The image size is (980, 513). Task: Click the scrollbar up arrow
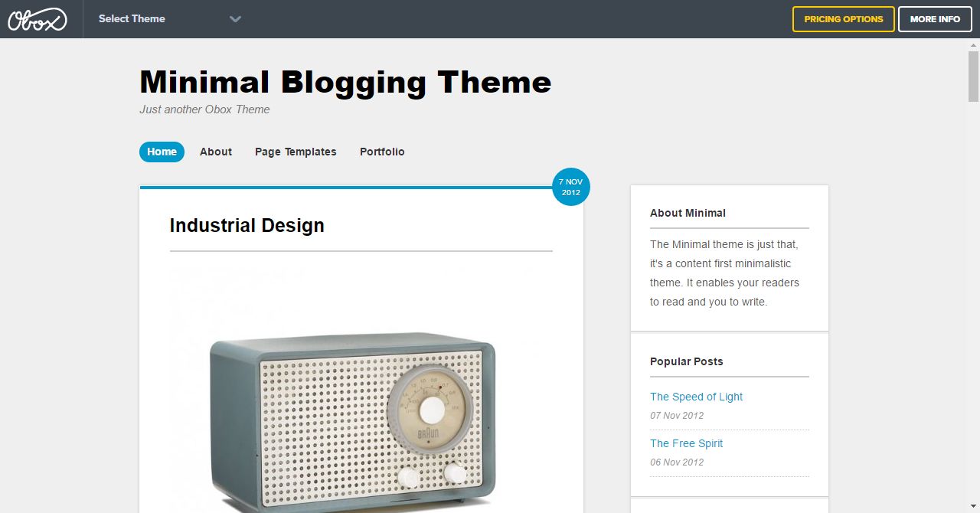point(973,46)
